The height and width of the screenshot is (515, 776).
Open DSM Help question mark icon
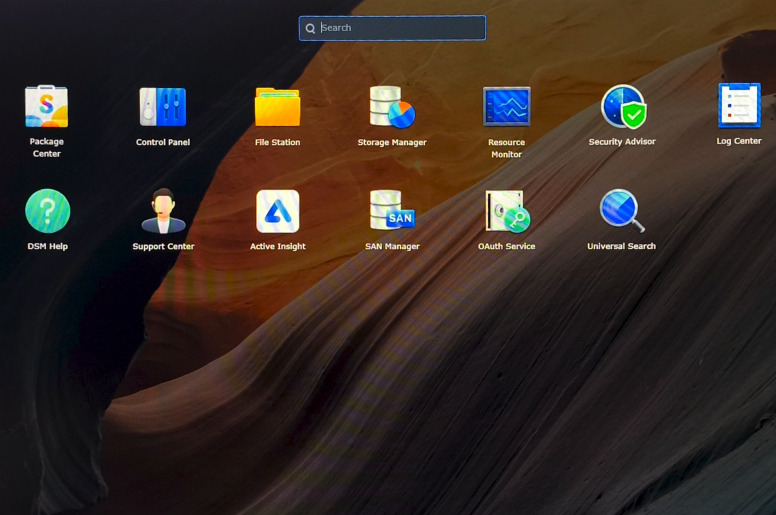[48, 211]
